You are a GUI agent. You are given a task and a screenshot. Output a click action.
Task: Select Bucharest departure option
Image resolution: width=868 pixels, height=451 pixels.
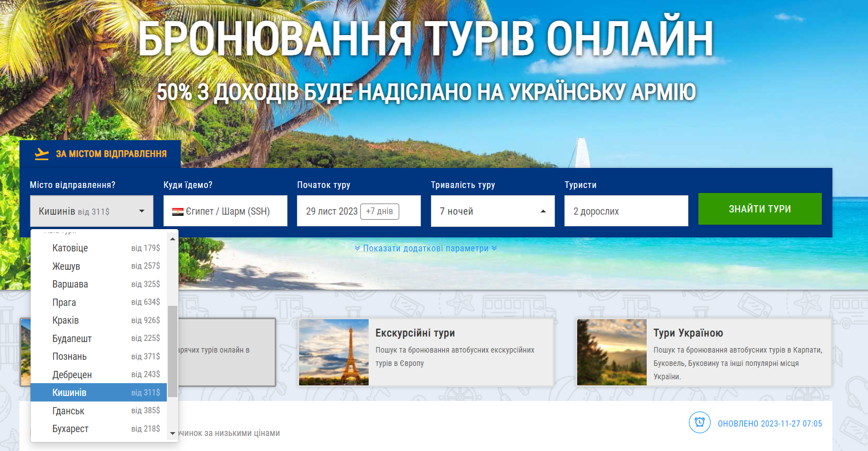click(71, 429)
